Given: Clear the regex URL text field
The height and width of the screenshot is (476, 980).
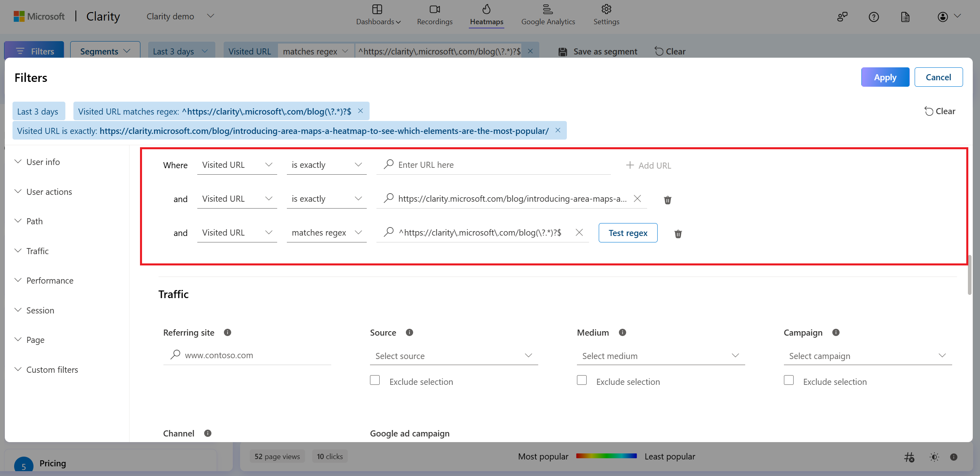Looking at the screenshot, I should [579, 232].
